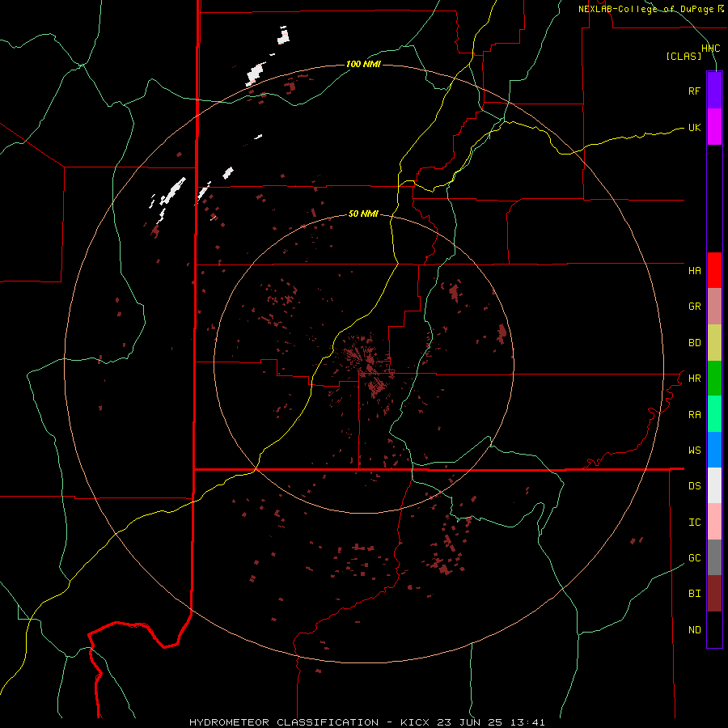Image resolution: width=728 pixels, height=728 pixels.
Task: Click the radar site clutter at map center
Action: 369,366
